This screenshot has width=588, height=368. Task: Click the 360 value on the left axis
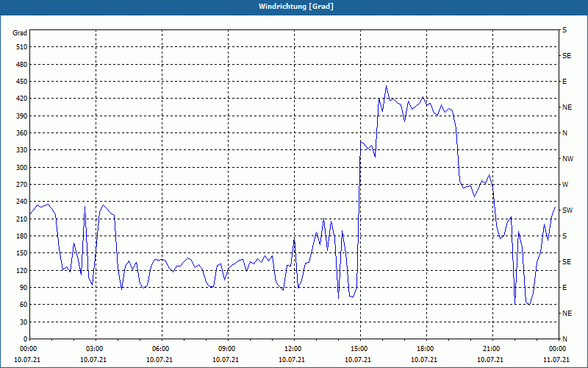pos(22,133)
